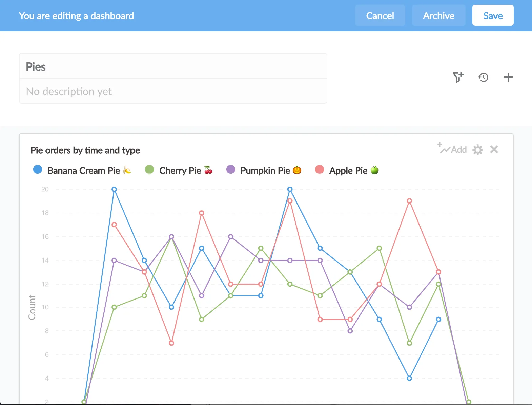Click the lowest pink data point at 7
The width and height of the screenshot is (532, 405).
pos(171,343)
